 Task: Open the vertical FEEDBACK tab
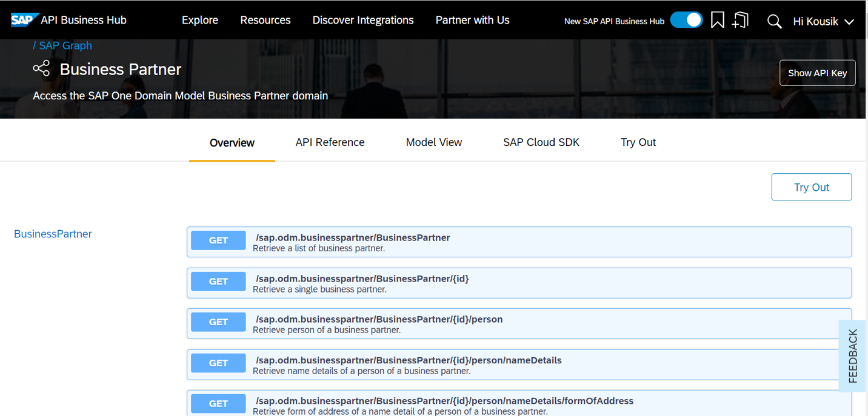(853, 356)
